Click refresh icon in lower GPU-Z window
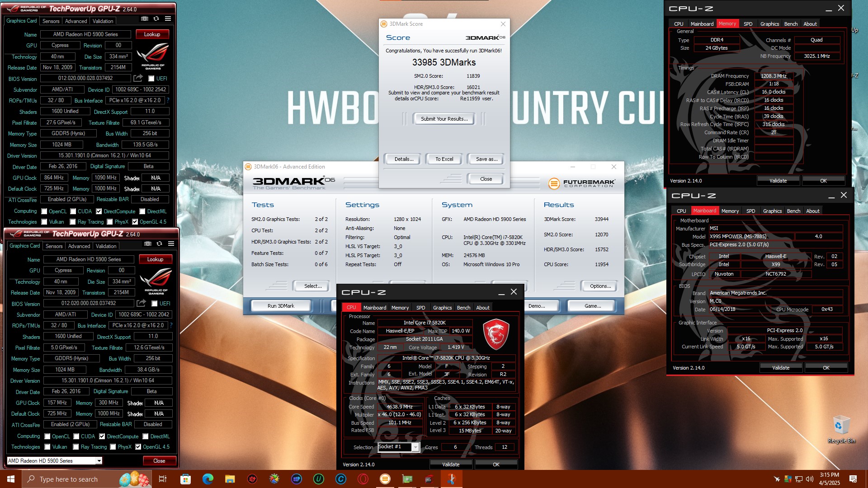The width and height of the screenshot is (868, 488). [x=159, y=244]
